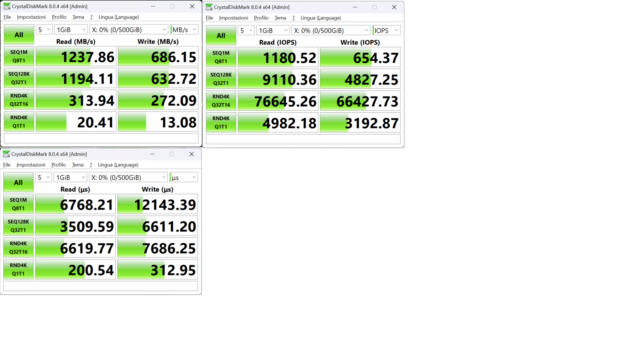
Task: Start All tests in the MB/s window
Action: (19, 35)
